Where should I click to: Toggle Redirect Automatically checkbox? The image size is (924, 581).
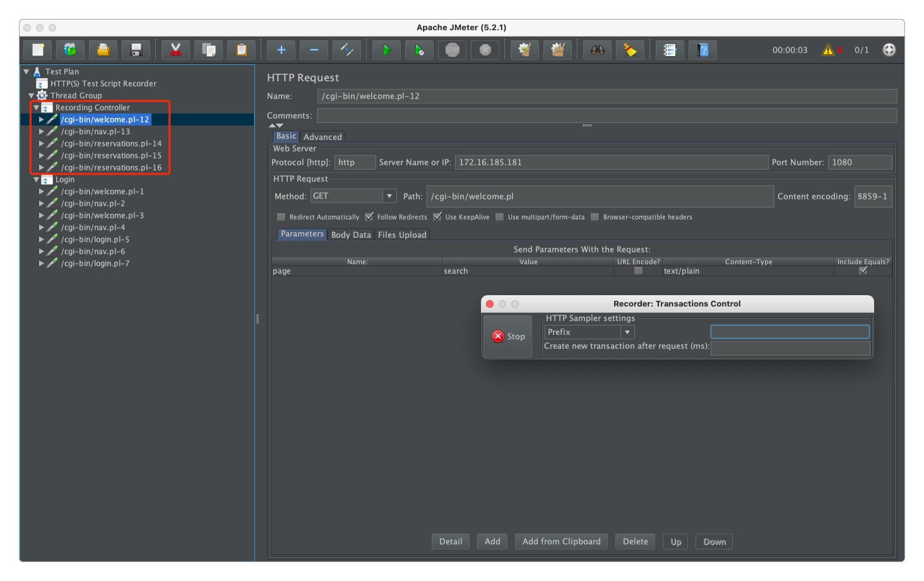(x=281, y=217)
